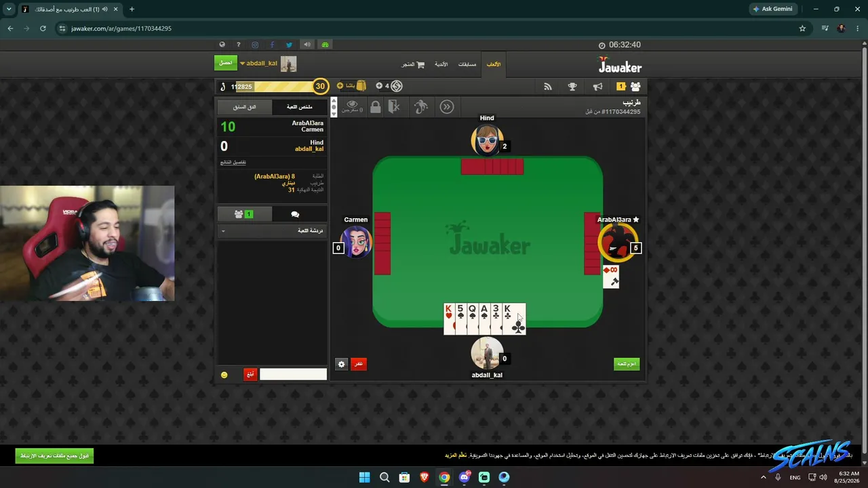Click the panel resize handle with dots
Image resolution: width=868 pixels, height=488 pixels.
[333, 107]
